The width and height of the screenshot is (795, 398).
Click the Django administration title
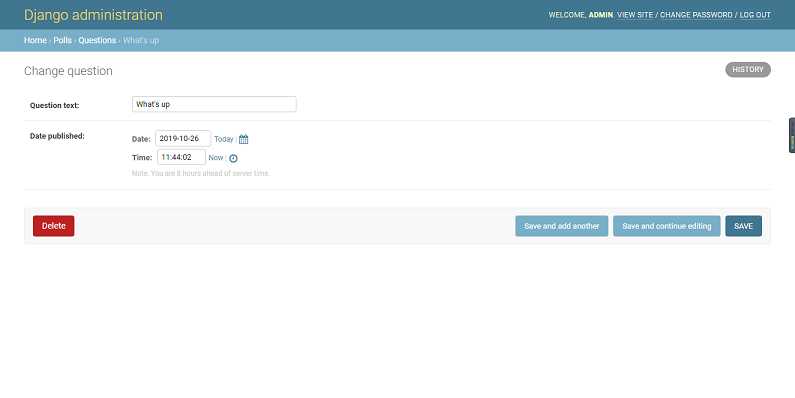coord(93,15)
